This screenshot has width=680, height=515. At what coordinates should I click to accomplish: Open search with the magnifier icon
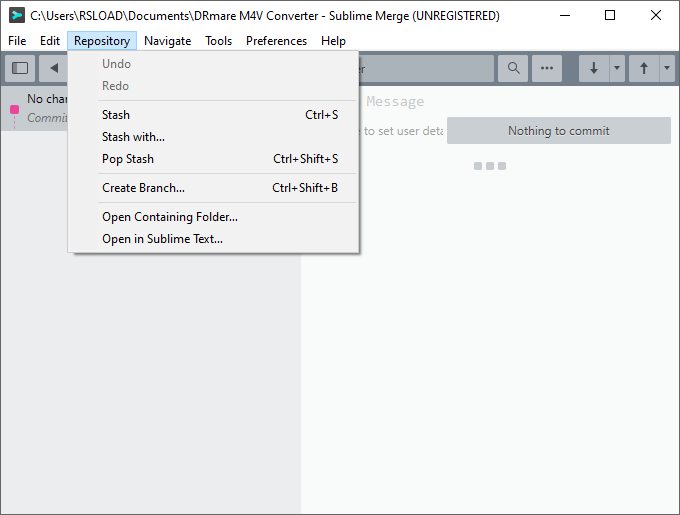click(x=513, y=68)
